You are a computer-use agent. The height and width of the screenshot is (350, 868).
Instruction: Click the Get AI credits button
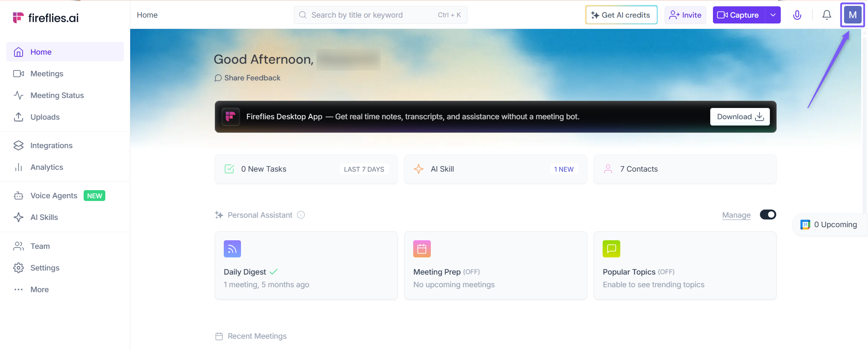(621, 15)
